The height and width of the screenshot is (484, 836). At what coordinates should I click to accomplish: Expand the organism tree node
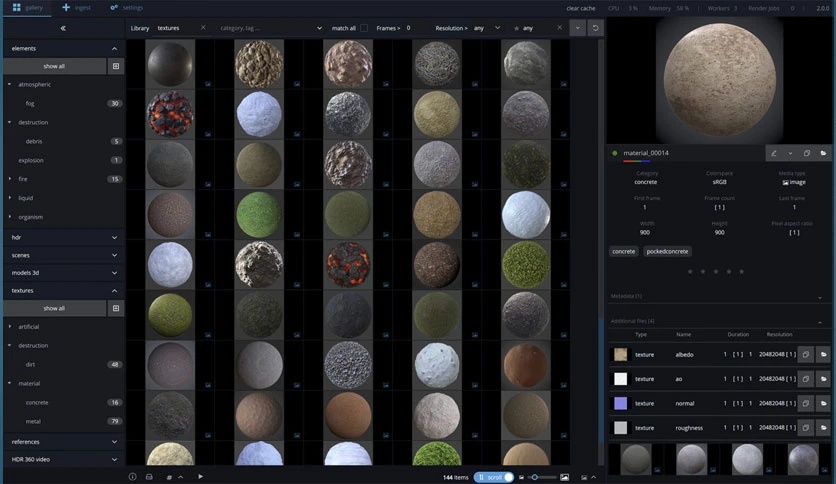point(10,217)
